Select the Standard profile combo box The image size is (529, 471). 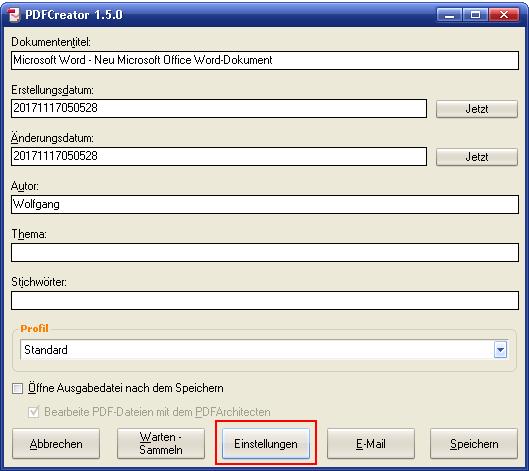tap(264, 350)
